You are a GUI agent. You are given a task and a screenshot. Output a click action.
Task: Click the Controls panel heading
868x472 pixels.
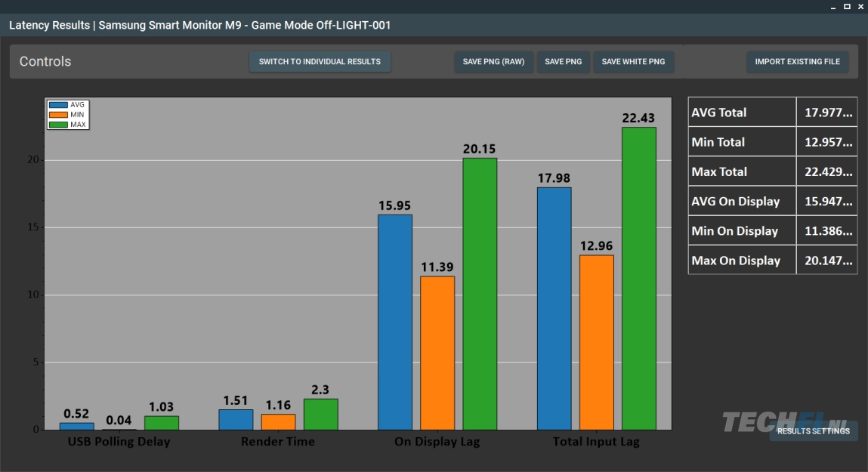45,61
